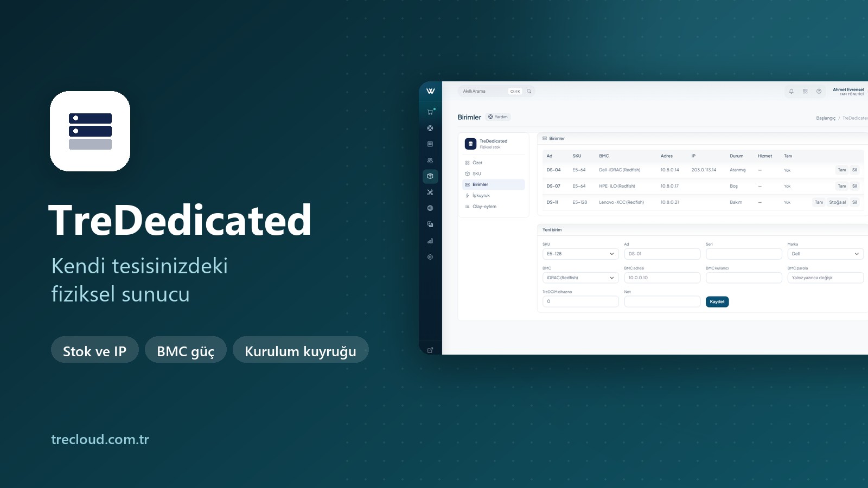Open the settings gear icon in sidebar
This screenshot has width=868, height=488.
coord(430,257)
